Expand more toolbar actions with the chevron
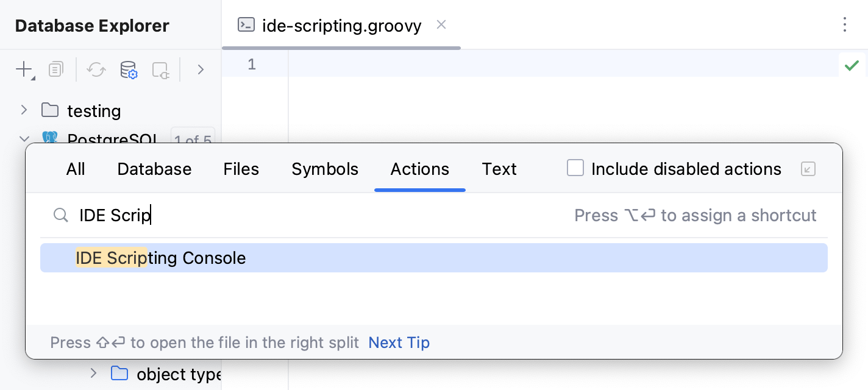The width and height of the screenshot is (868, 390). [201, 69]
